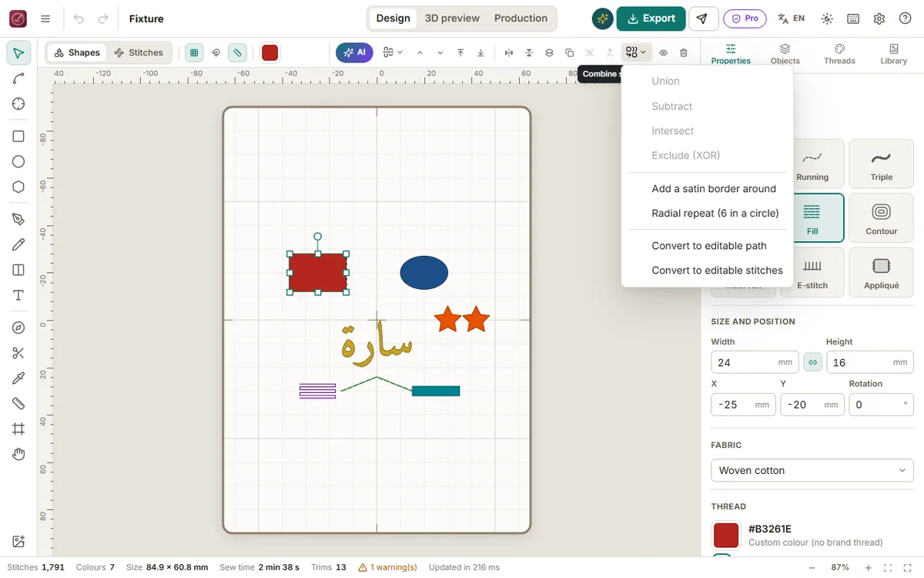Open the hamburger main menu
Viewport: 924px width, 578px height.
[45, 18]
